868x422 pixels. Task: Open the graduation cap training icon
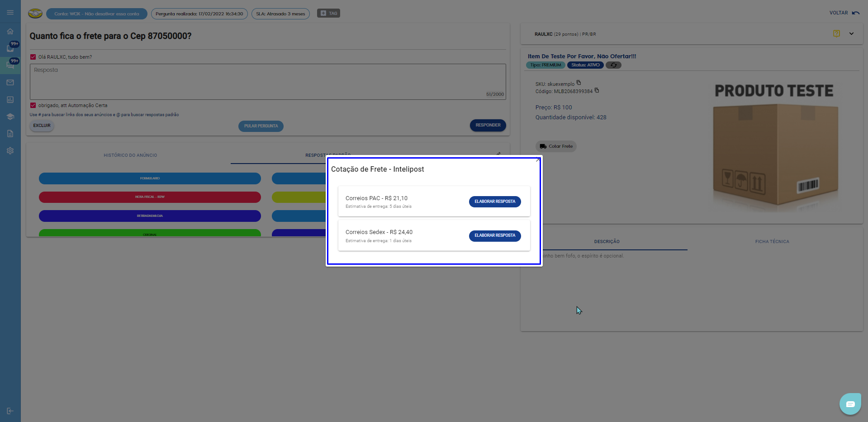[10, 117]
